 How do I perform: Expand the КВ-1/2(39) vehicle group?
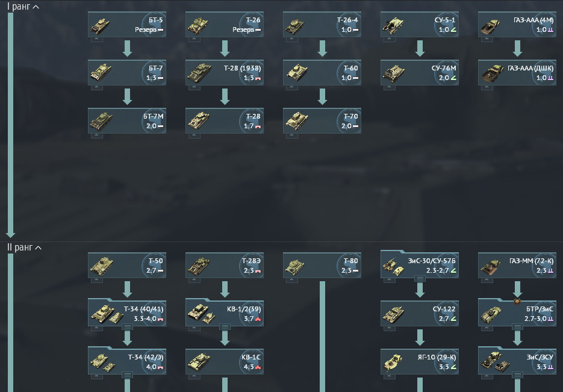click(225, 326)
